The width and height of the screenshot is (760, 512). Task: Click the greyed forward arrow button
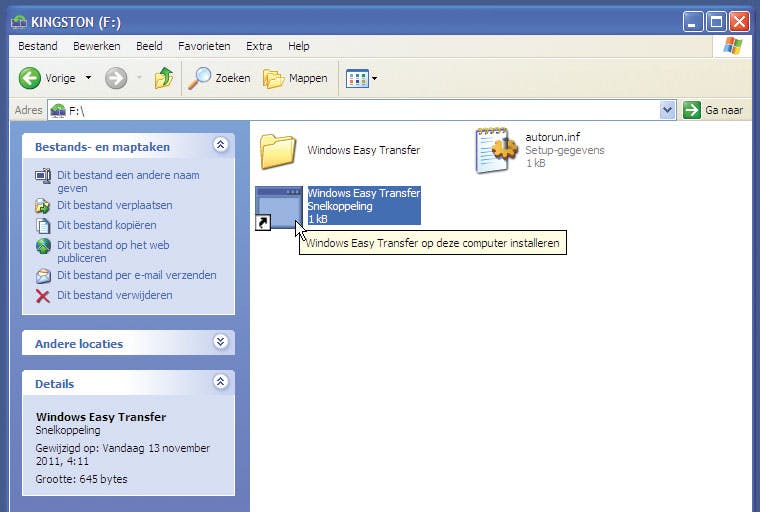[116, 78]
